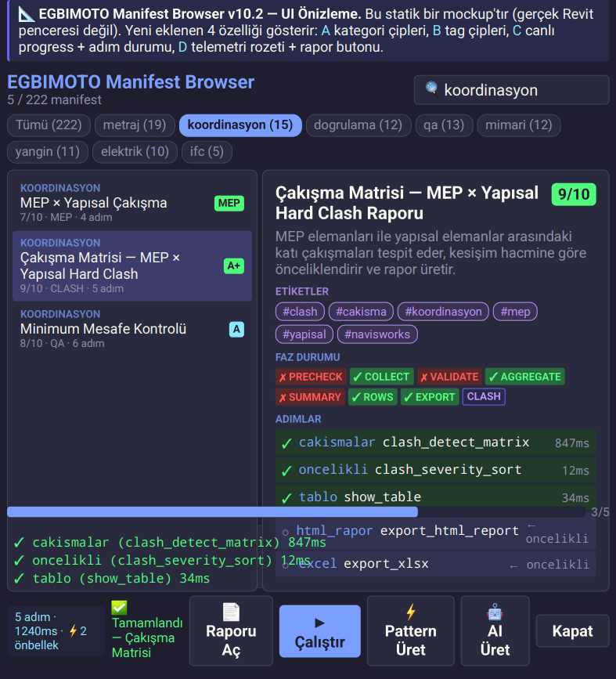Open the MEP × Yapısal Çakışma manifest
The image size is (616, 679).
click(x=132, y=203)
